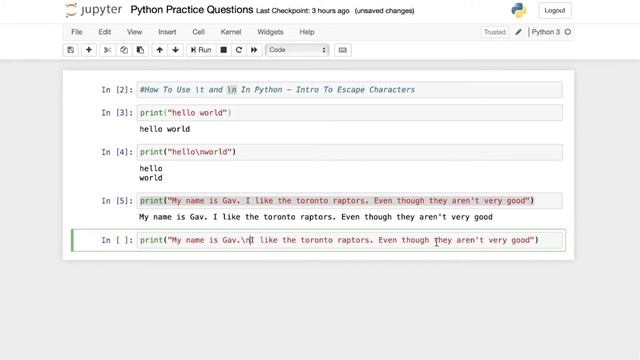This screenshot has height=360, width=640.
Task: Save notebook with the floppy disk icon
Action: [x=71, y=50]
